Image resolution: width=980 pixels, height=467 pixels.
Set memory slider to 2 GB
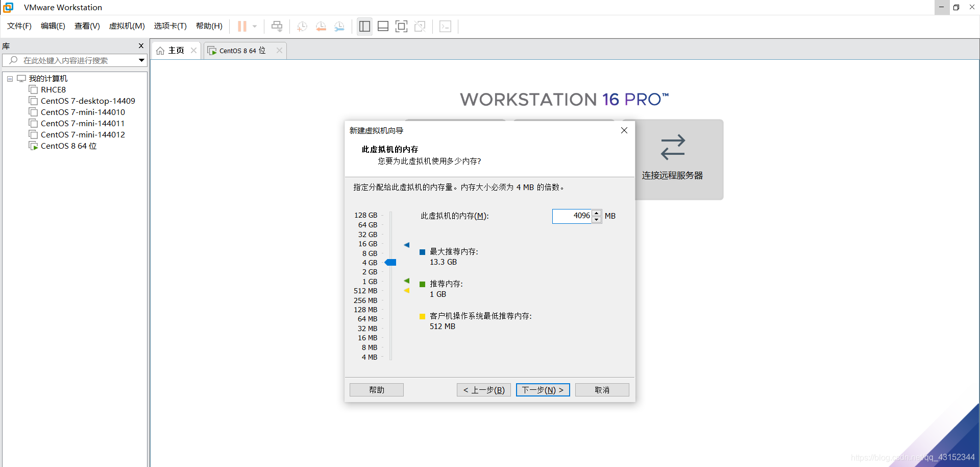[x=370, y=272]
